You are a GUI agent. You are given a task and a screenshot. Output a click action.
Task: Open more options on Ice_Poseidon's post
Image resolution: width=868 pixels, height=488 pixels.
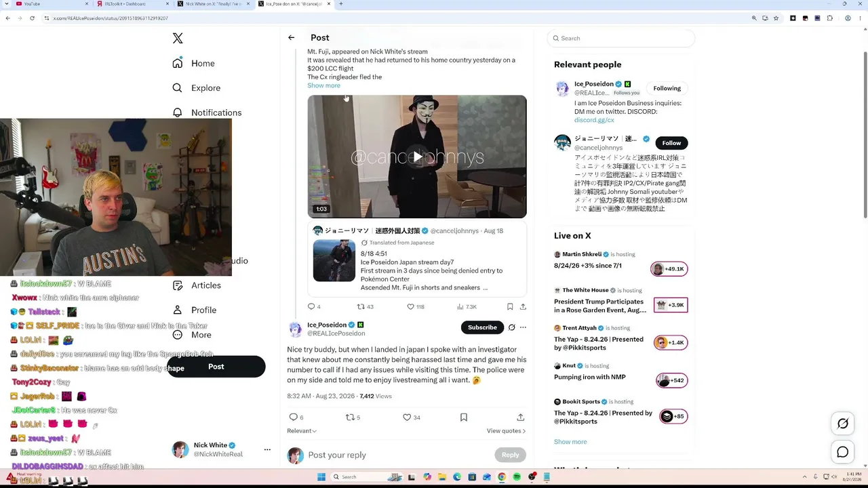coord(523,327)
